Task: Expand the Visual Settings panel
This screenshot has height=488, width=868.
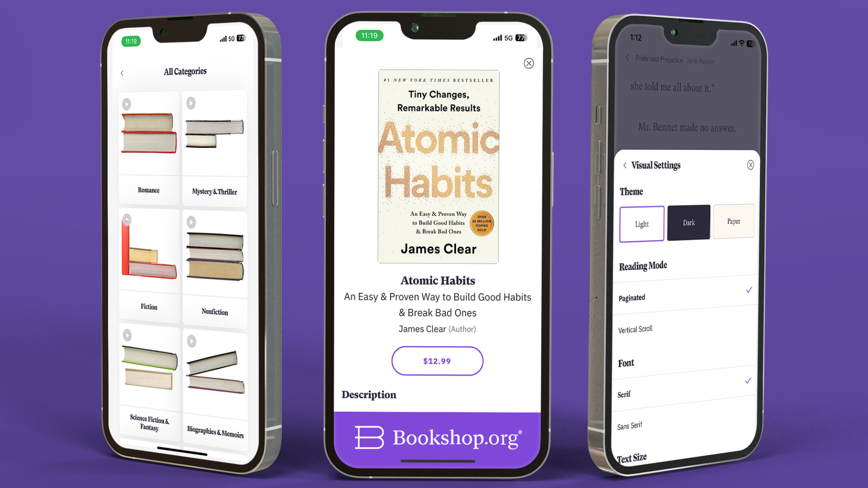Action: click(655, 165)
